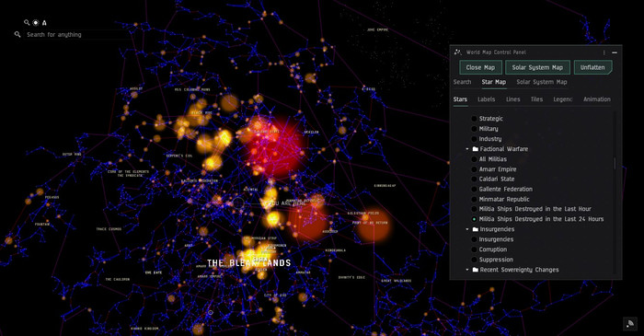Select Militia Ships Destroyed in the Last Hour
644x336 pixels.
click(x=474, y=209)
